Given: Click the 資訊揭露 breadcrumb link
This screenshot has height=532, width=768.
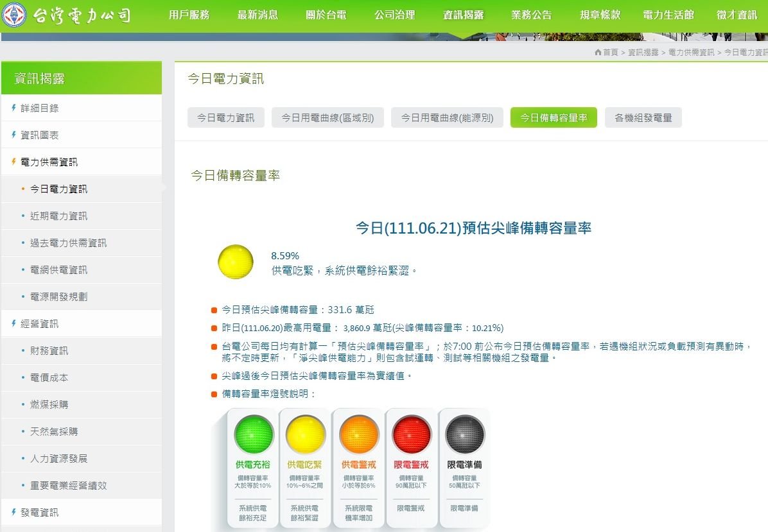Looking at the screenshot, I should tap(643, 53).
